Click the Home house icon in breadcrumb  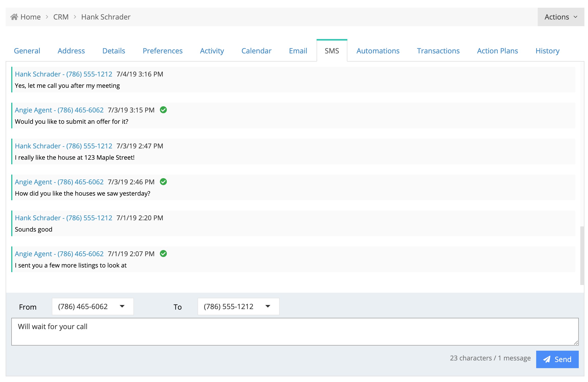point(14,17)
